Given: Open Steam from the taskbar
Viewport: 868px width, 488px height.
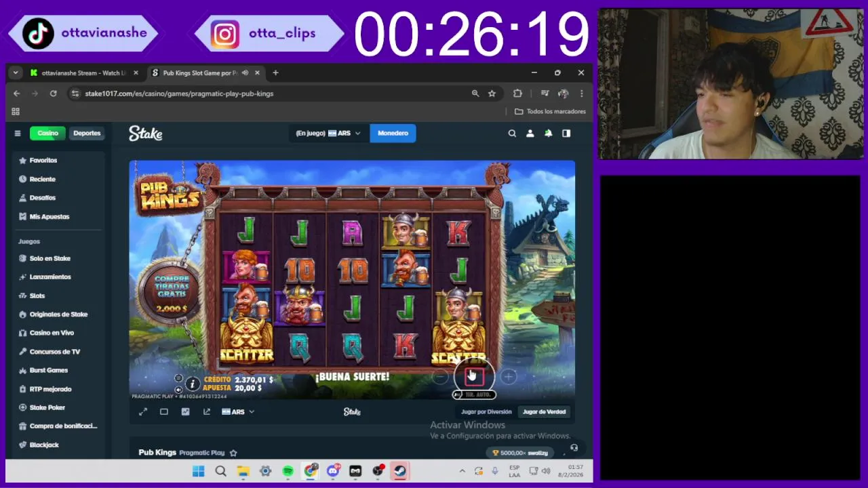Looking at the screenshot, I should coord(400,471).
